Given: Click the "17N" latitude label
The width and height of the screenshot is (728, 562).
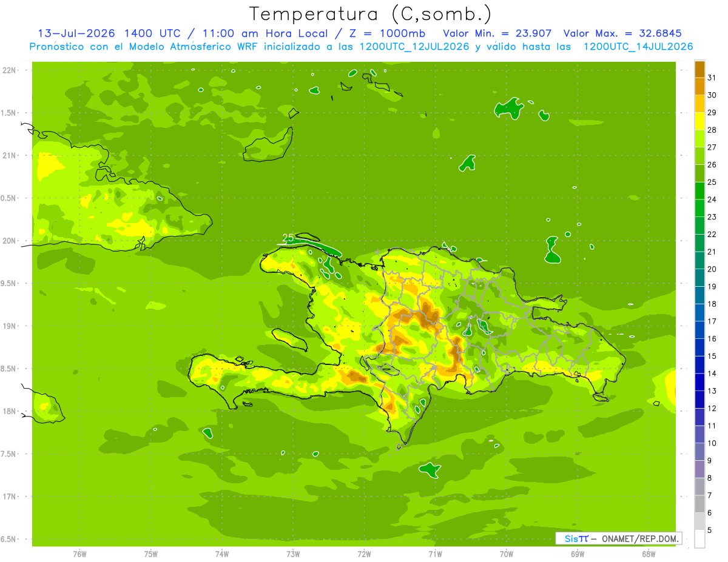Looking at the screenshot, I should pyautogui.click(x=9, y=497).
